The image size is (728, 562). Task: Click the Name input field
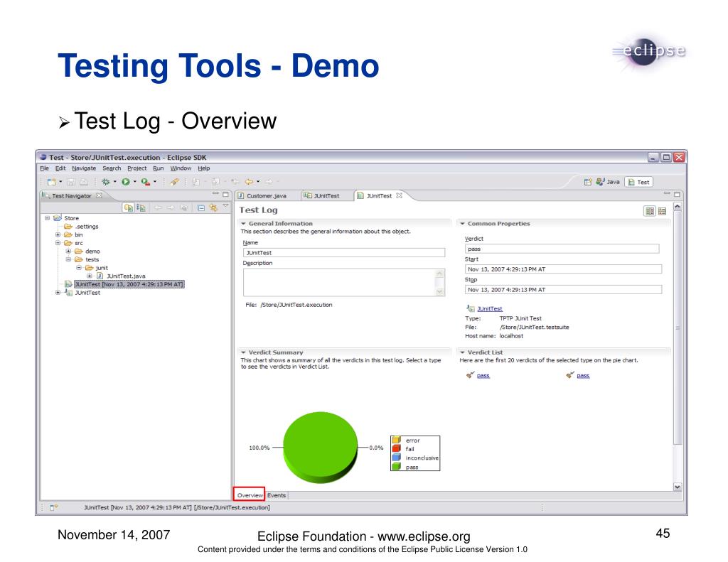click(x=344, y=252)
